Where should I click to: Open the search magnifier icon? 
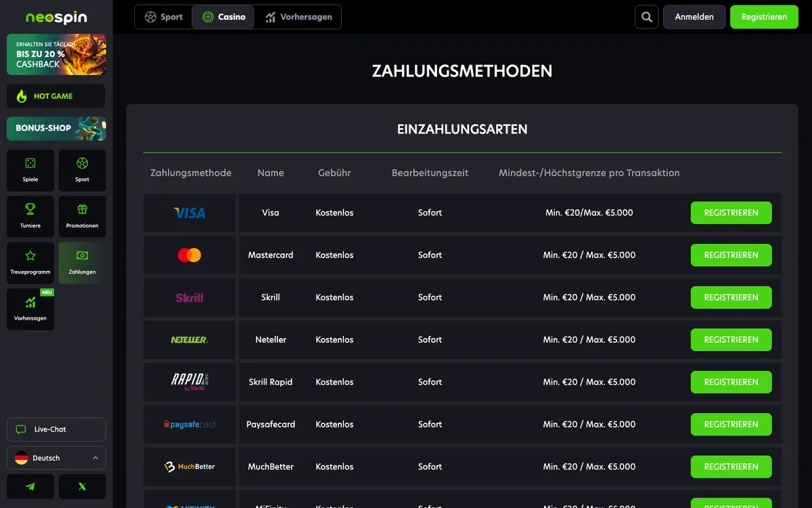(x=647, y=17)
